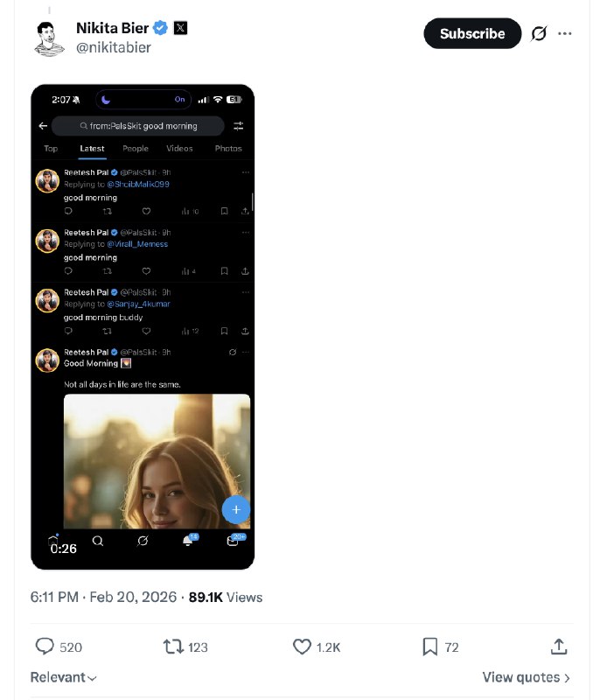
Task: Switch to the People tab in search results
Action: 136,148
